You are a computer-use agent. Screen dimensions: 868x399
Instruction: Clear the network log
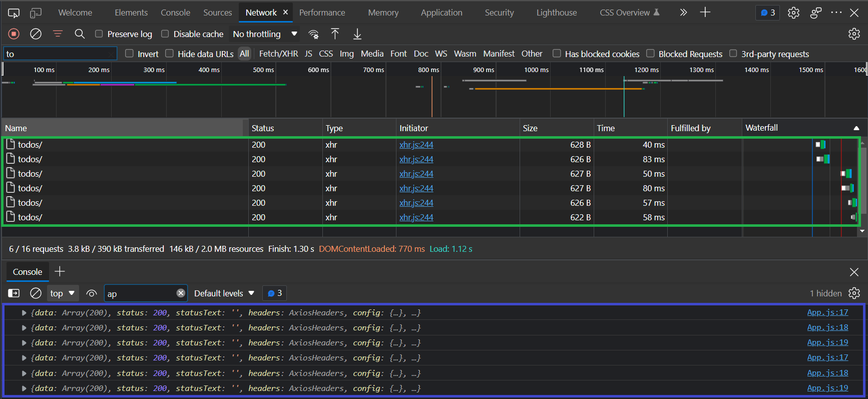tap(36, 34)
